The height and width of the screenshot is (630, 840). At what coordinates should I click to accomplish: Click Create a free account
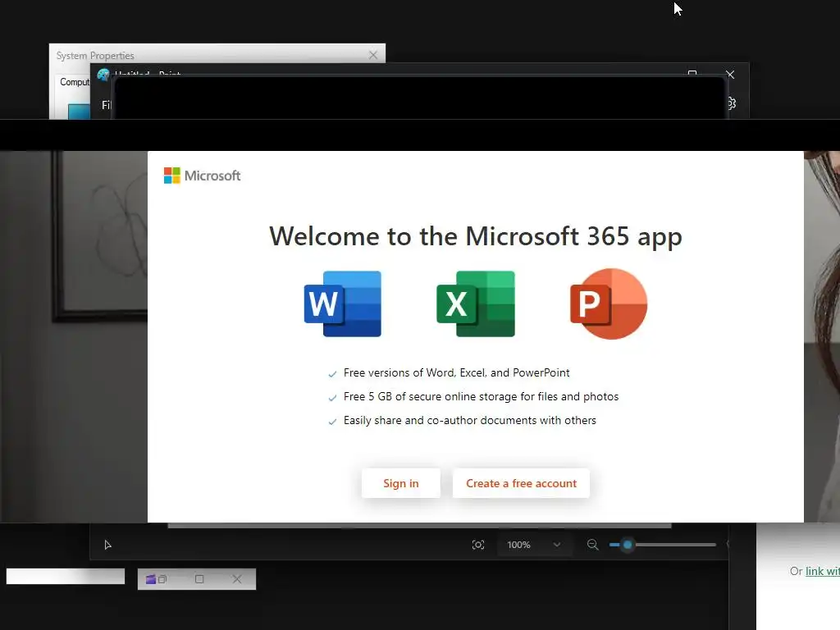pyautogui.click(x=521, y=483)
